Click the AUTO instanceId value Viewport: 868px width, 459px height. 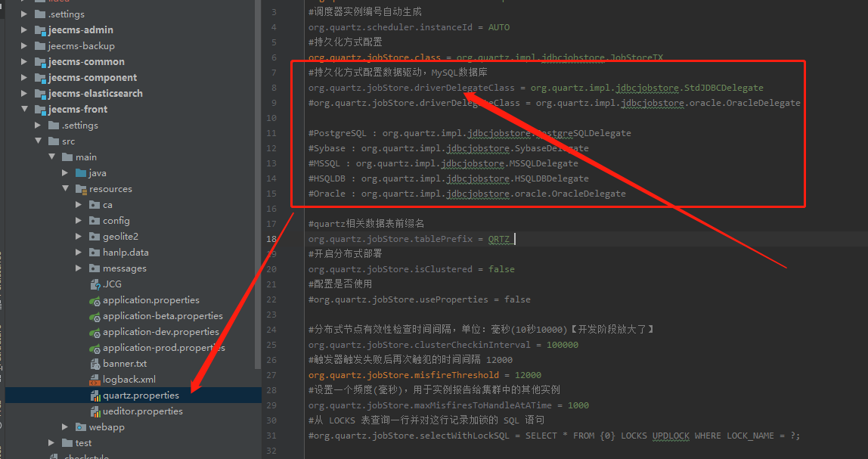(499, 27)
